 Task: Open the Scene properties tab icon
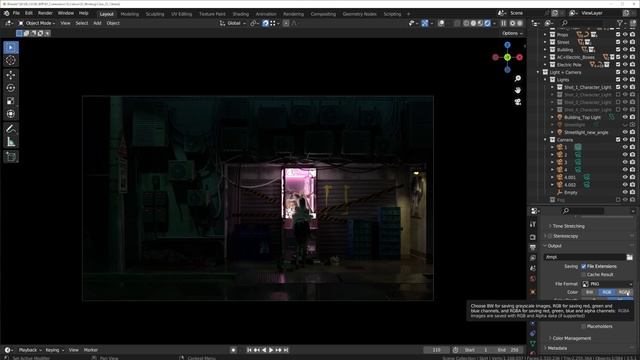(x=533, y=269)
